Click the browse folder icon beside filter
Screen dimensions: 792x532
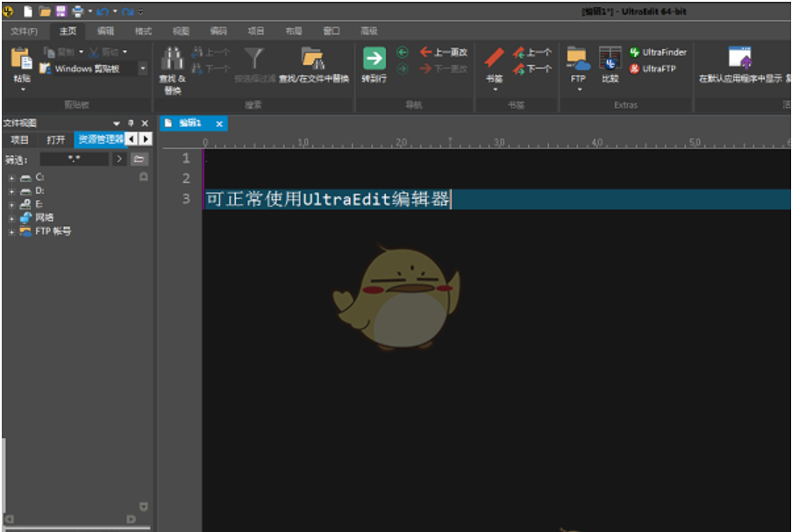click(139, 160)
